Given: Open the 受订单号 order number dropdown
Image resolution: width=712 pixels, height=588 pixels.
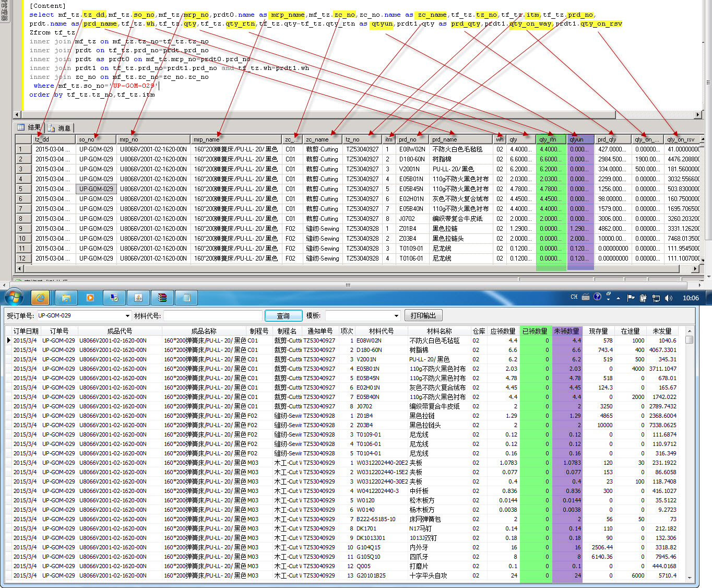Looking at the screenshot, I should click(127, 316).
